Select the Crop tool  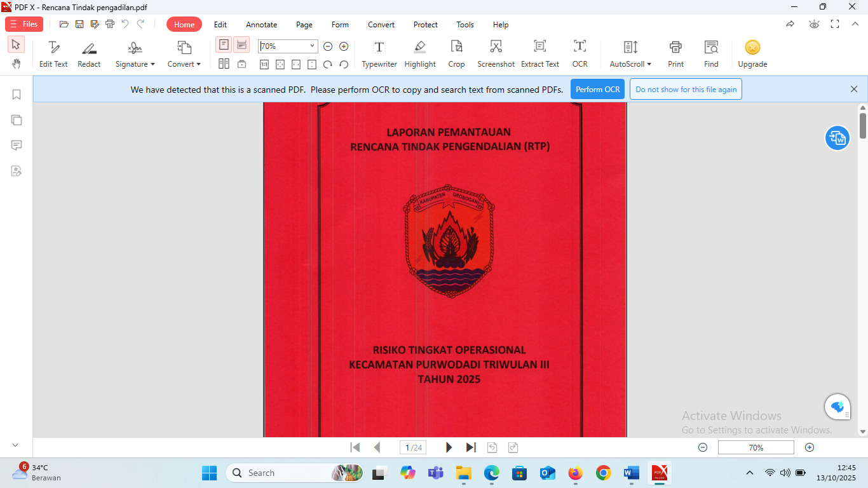(456, 54)
